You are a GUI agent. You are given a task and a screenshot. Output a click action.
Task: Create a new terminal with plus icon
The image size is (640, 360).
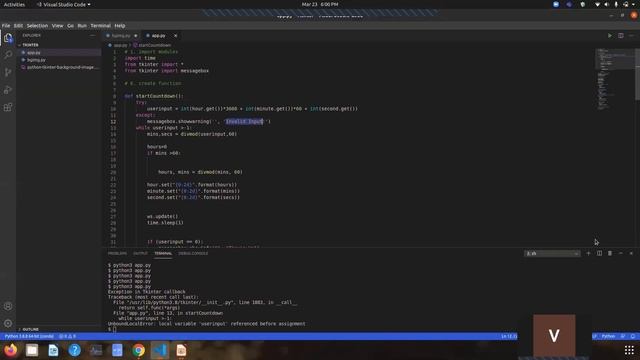tap(588, 253)
